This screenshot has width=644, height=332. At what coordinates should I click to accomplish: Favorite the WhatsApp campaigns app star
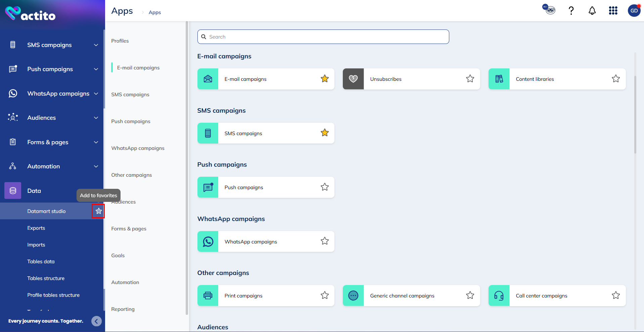point(324,241)
